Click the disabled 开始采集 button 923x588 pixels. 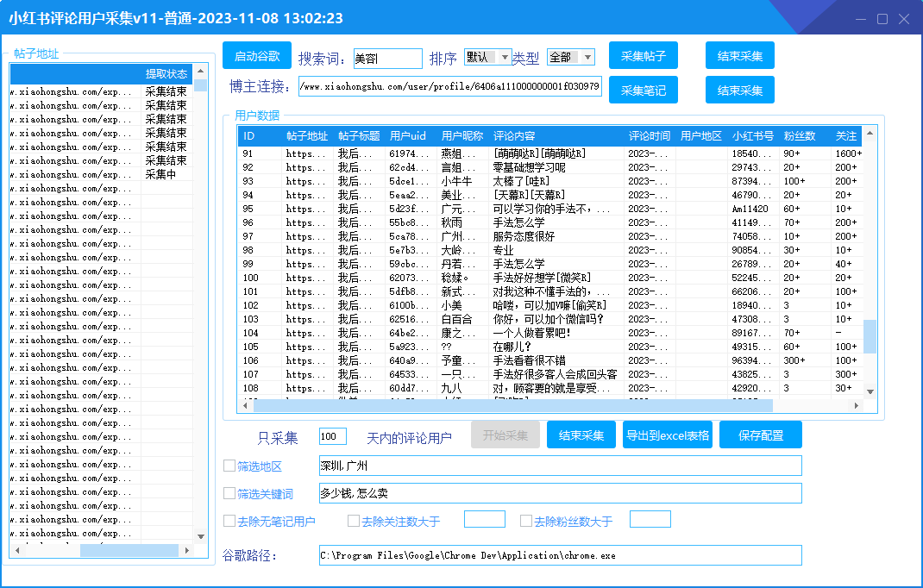[x=505, y=435]
